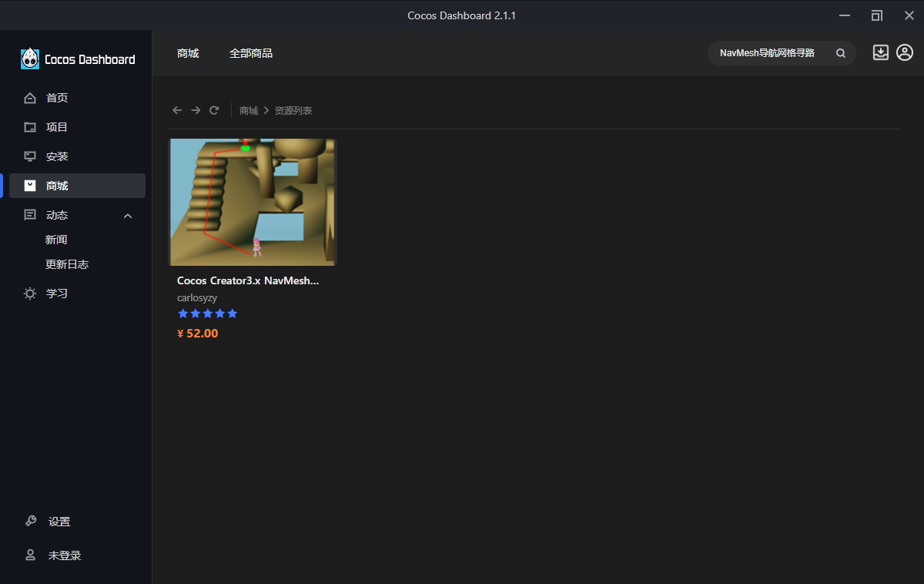Screen dimensions: 924x584
Task: Reload the store page with the refresh icon
Action: pos(214,110)
